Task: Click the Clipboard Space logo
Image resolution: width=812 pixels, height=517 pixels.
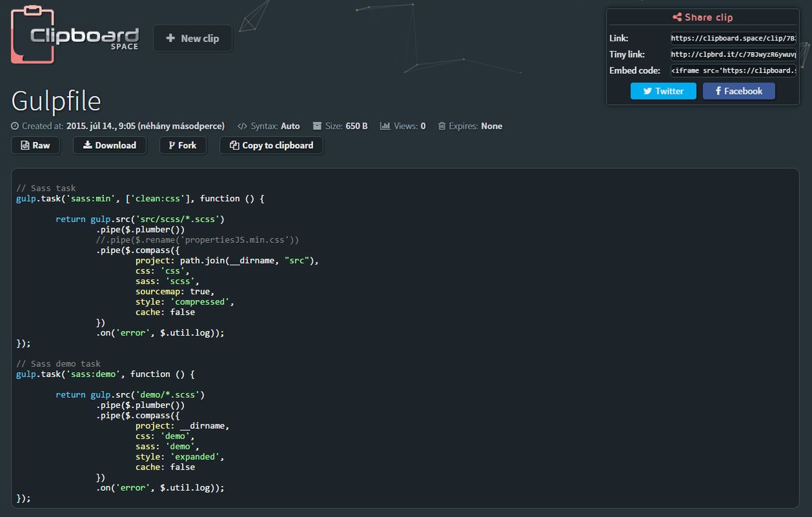Action: (74, 35)
